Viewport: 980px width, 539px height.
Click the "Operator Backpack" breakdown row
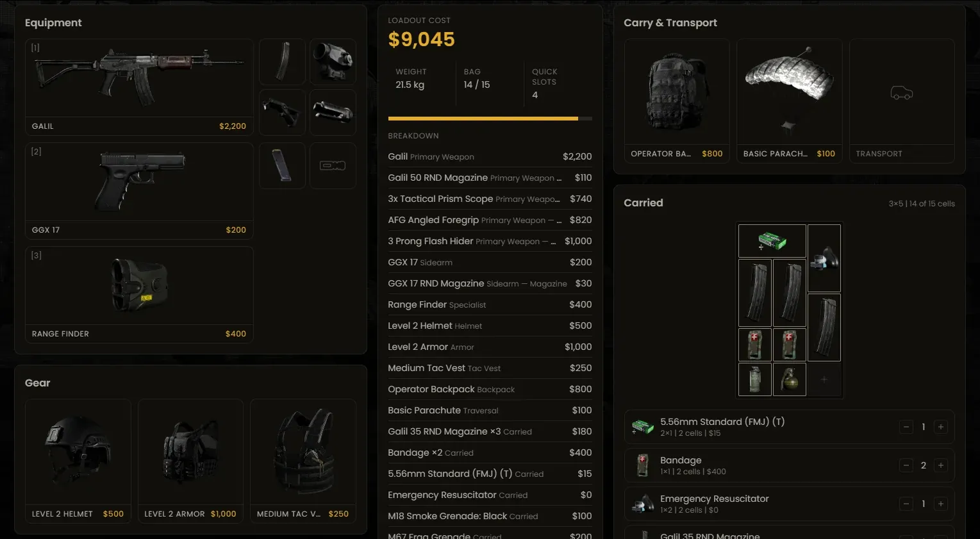(x=490, y=389)
